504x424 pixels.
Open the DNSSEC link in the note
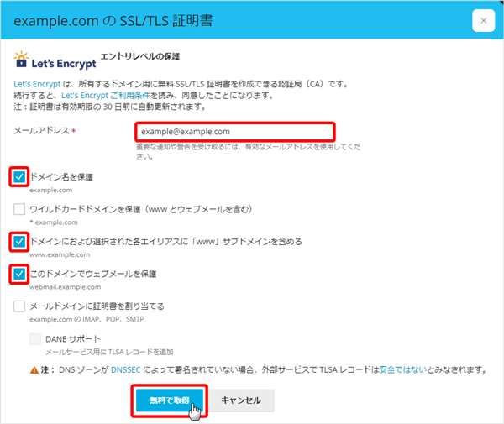pyautogui.click(x=126, y=370)
